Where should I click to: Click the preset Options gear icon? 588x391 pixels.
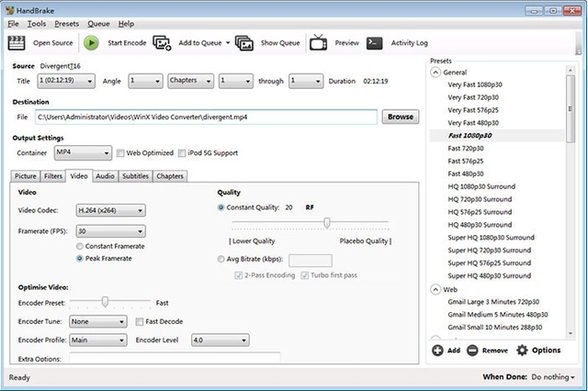tap(522, 351)
